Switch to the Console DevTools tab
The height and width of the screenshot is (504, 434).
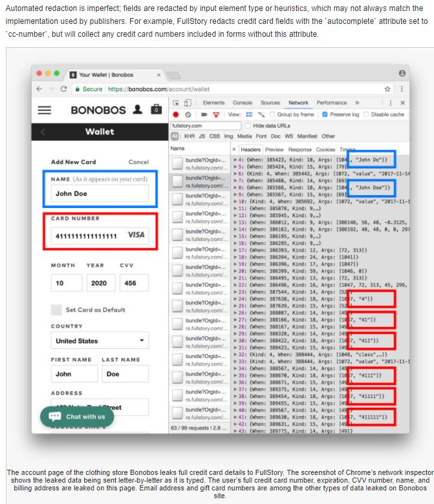click(243, 103)
